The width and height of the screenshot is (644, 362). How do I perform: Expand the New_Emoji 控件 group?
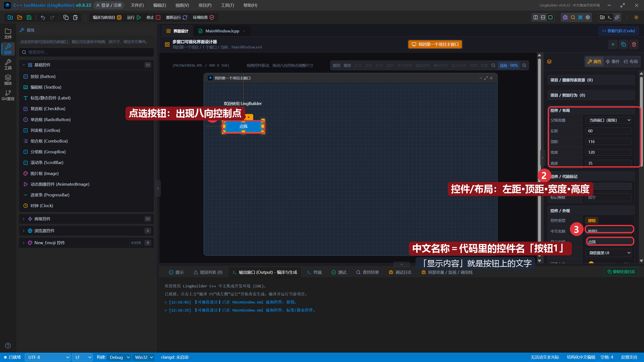tap(87, 243)
